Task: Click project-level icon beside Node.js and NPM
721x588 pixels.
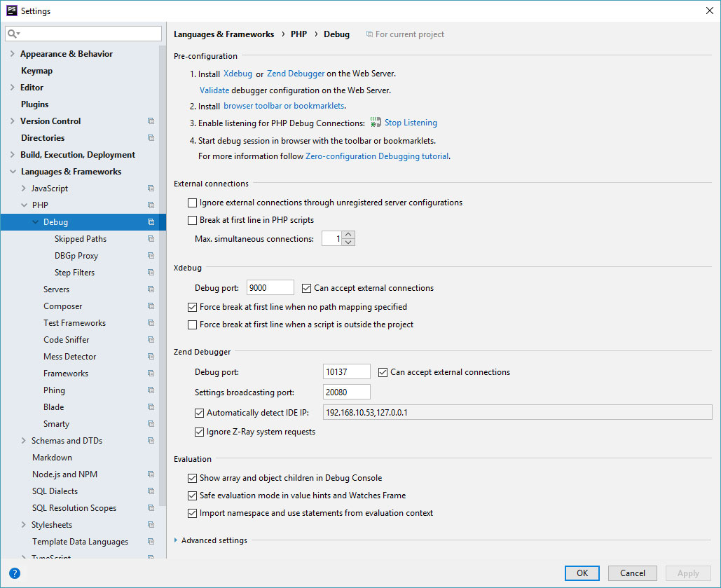Action: pos(151,474)
